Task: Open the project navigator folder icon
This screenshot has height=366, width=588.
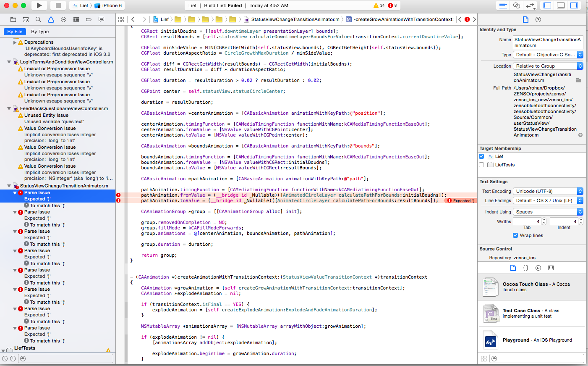Action: [13, 19]
